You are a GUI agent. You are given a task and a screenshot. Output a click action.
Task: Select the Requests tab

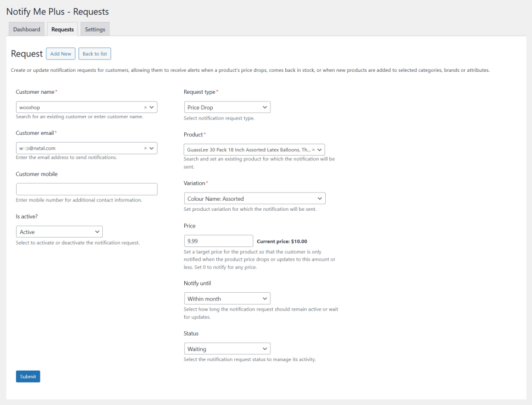(x=62, y=30)
